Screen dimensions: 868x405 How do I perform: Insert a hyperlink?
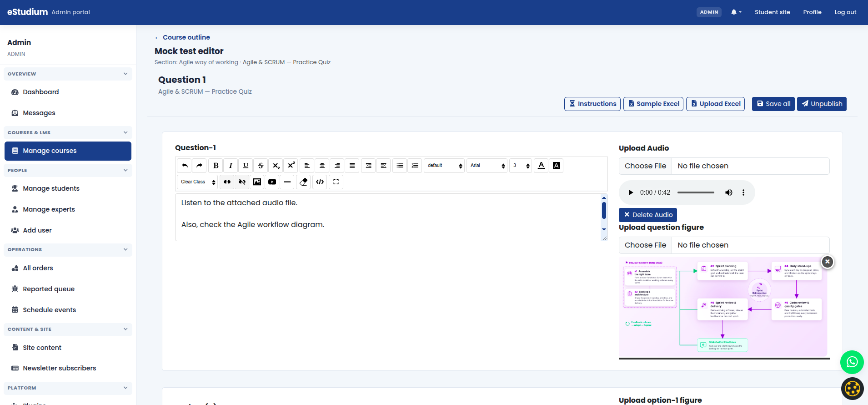(227, 182)
